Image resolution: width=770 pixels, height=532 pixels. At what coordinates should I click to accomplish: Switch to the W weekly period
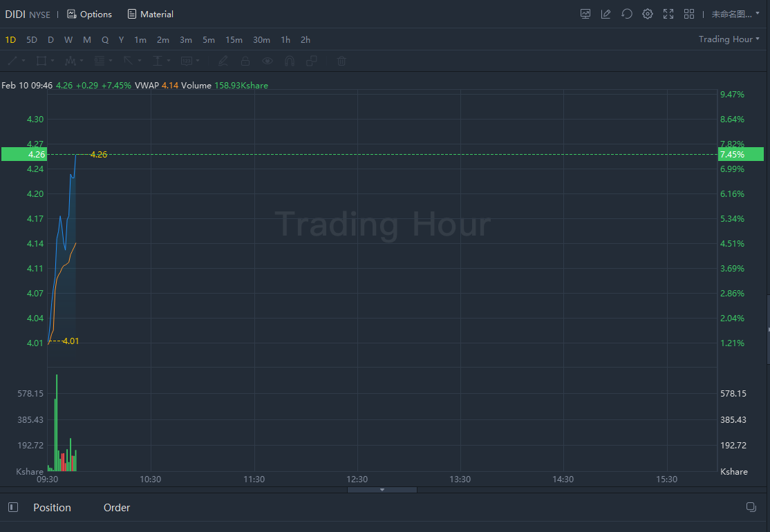[x=68, y=40]
